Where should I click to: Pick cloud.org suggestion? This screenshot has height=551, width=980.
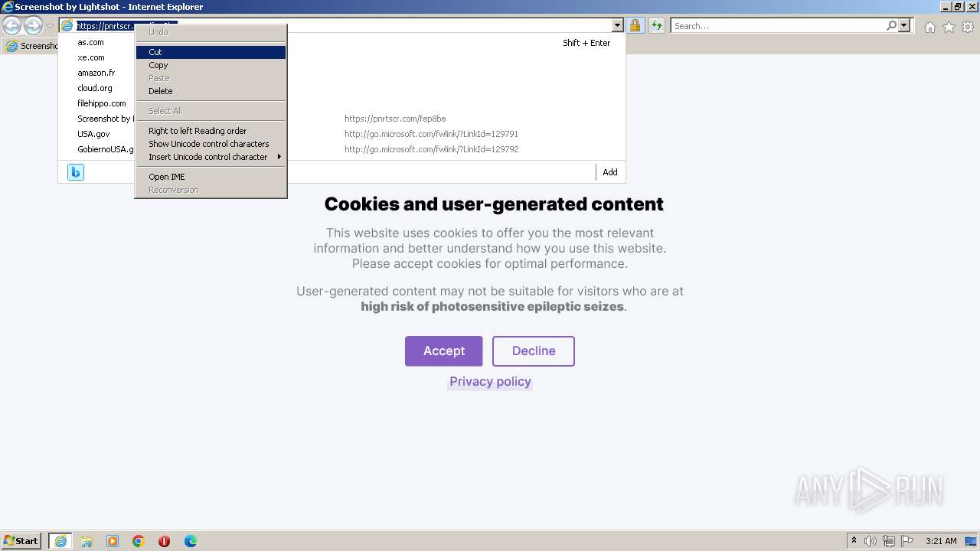click(95, 88)
